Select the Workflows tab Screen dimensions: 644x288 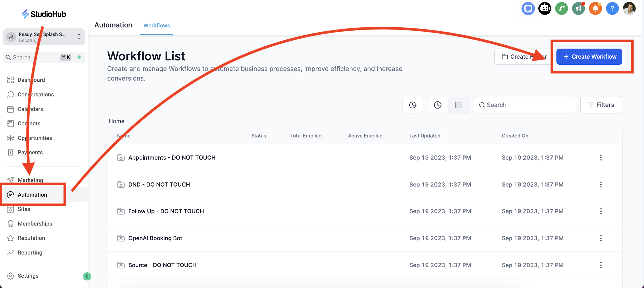click(x=156, y=25)
